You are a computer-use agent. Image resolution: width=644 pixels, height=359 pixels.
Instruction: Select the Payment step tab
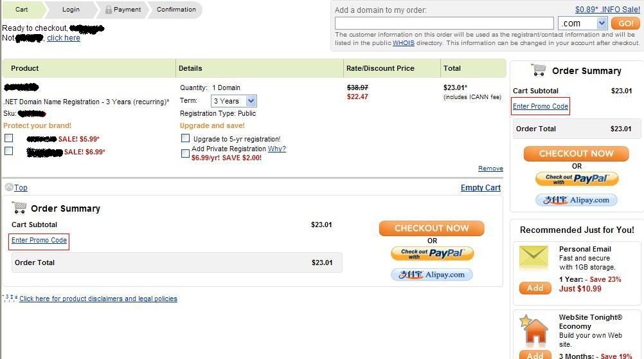pos(123,10)
